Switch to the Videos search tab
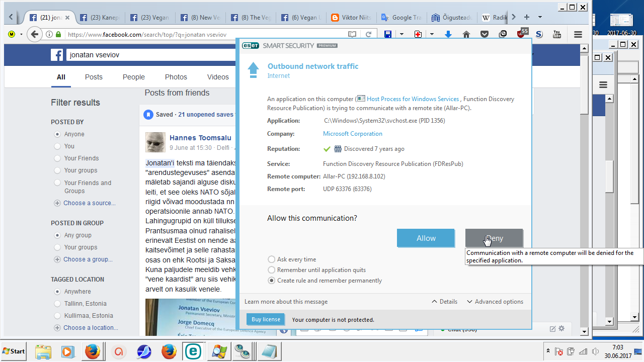 [x=218, y=77]
